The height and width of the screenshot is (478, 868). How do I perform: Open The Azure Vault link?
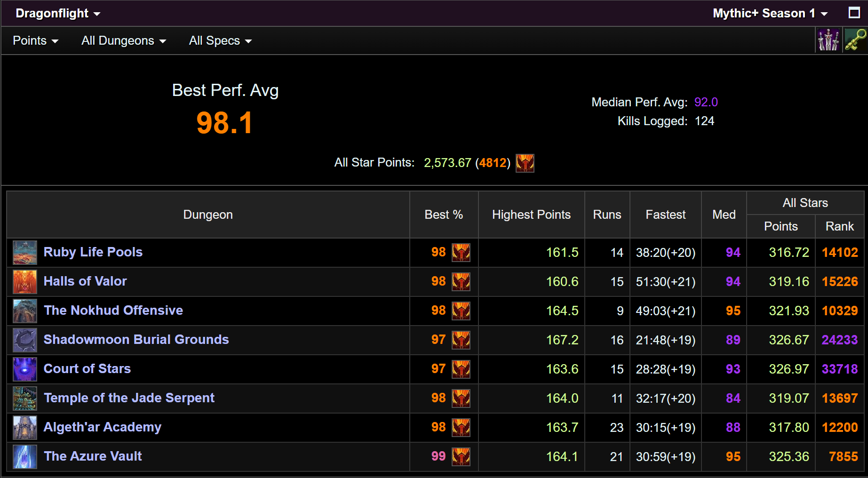pos(93,456)
